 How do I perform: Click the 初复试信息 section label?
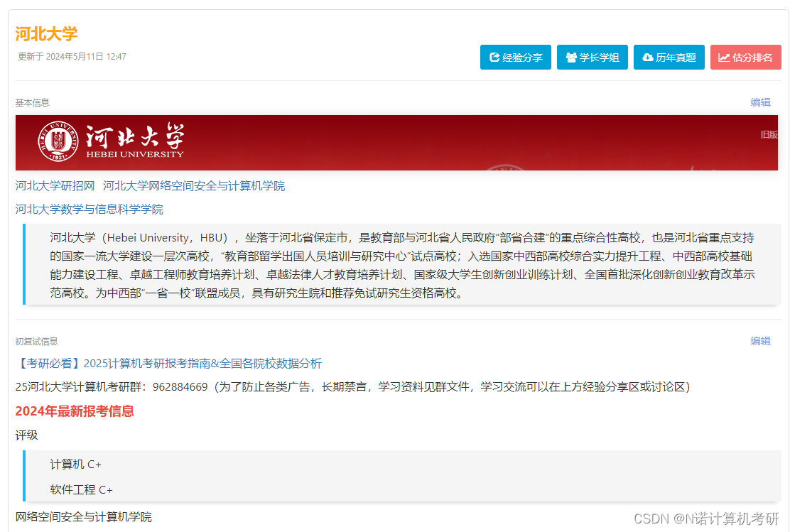[x=36, y=342]
